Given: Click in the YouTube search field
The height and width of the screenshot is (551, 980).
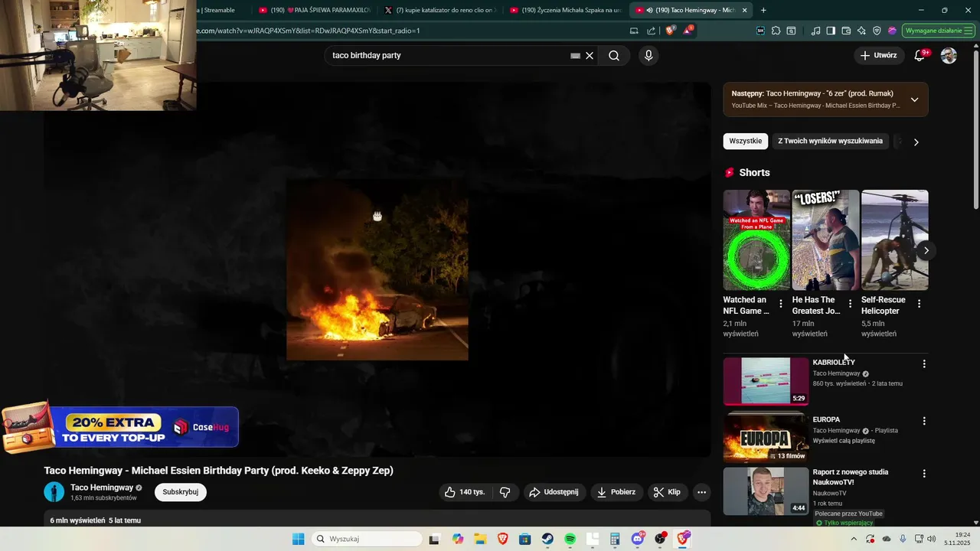Looking at the screenshot, I should click(448, 55).
